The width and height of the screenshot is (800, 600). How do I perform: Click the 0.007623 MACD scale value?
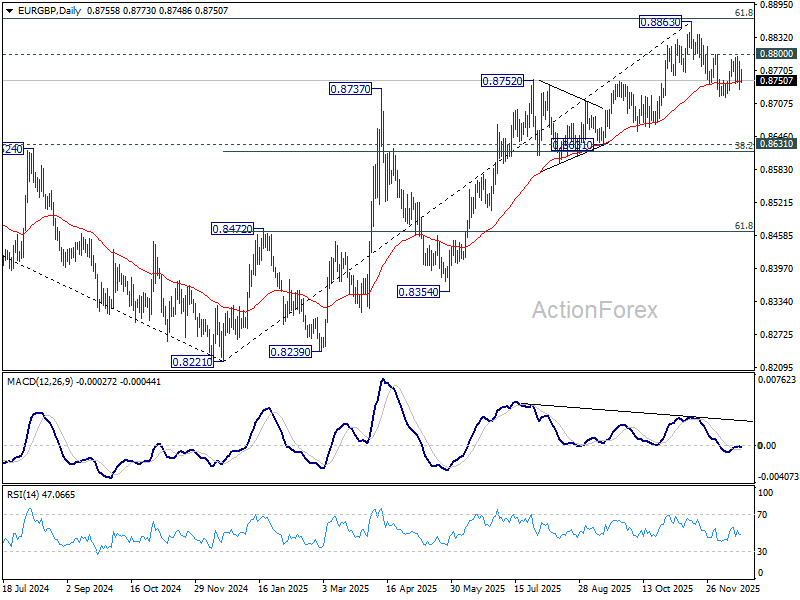[777, 380]
